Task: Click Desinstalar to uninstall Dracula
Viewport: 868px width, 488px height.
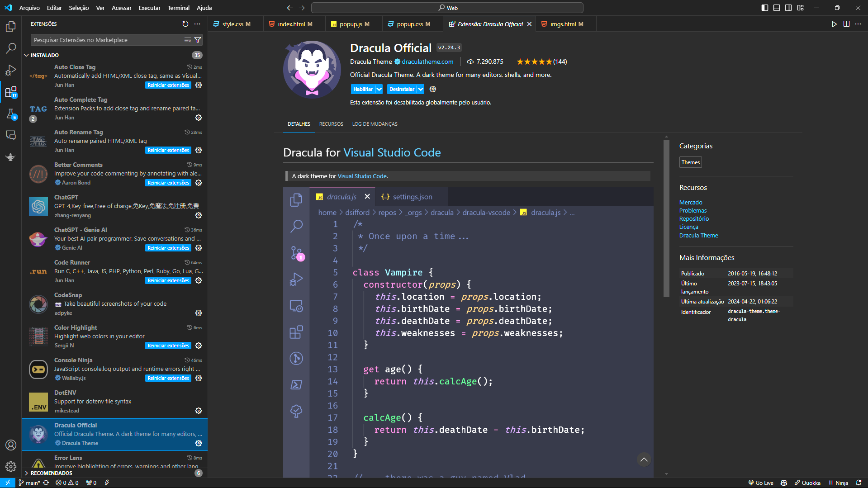Action: pyautogui.click(x=402, y=89)
